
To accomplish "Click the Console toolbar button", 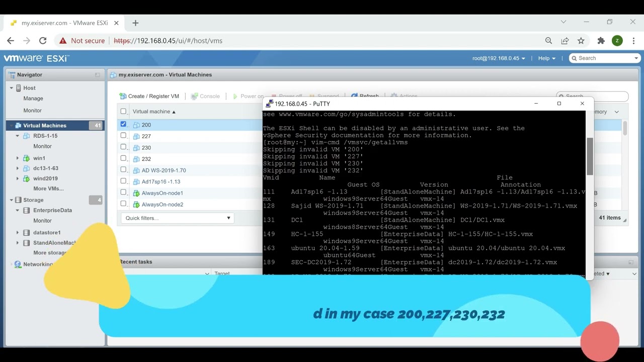I will (x=206, y=96).
